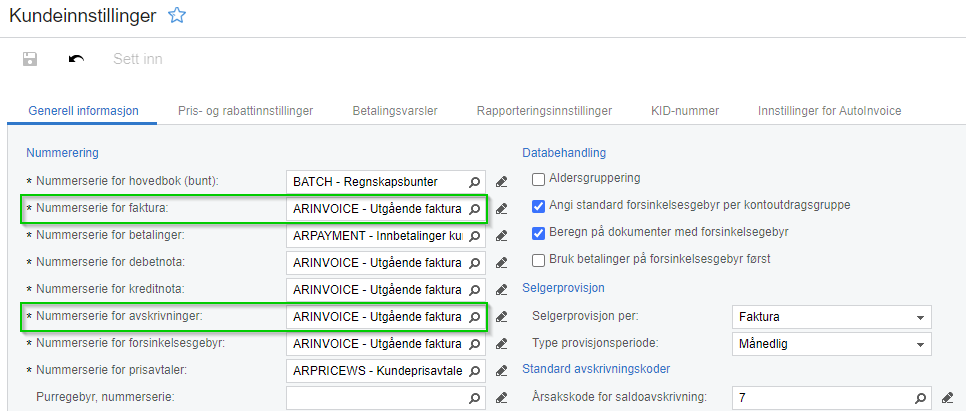Edit Nummerserie for betalinger with pencil
Image resolution: width=966 pixels, height=411 pixels.
point(501,235)
